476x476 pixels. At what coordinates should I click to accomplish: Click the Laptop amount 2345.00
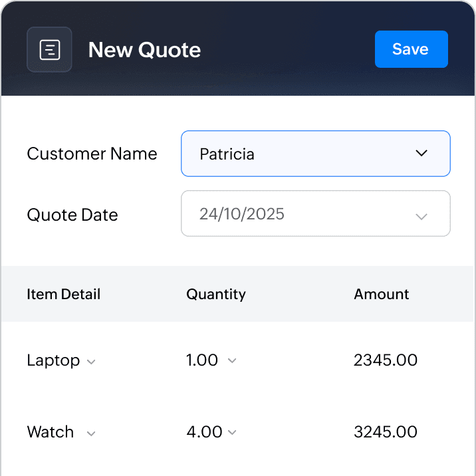click(386, 360)
